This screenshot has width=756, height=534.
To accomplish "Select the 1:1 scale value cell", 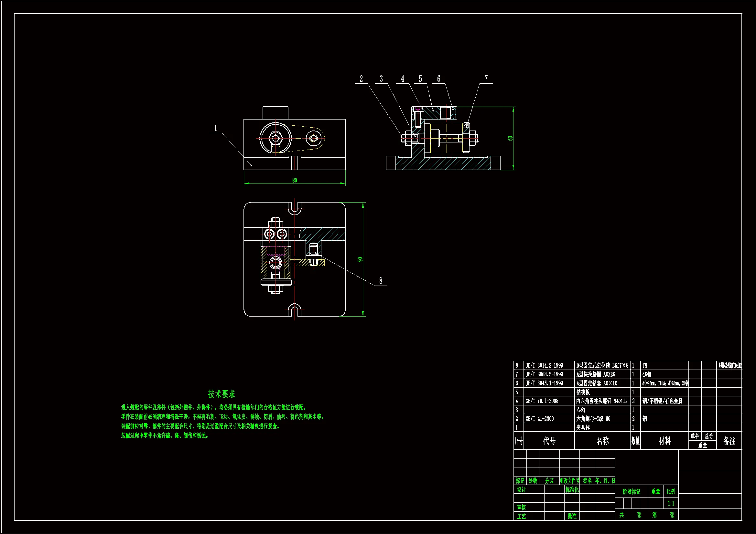I will tap(671, 503).
